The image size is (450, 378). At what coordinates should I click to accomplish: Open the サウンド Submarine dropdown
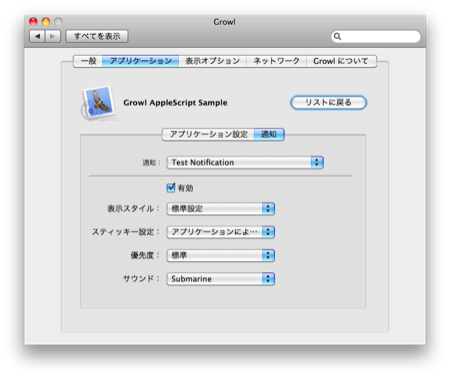coord(220,279)
